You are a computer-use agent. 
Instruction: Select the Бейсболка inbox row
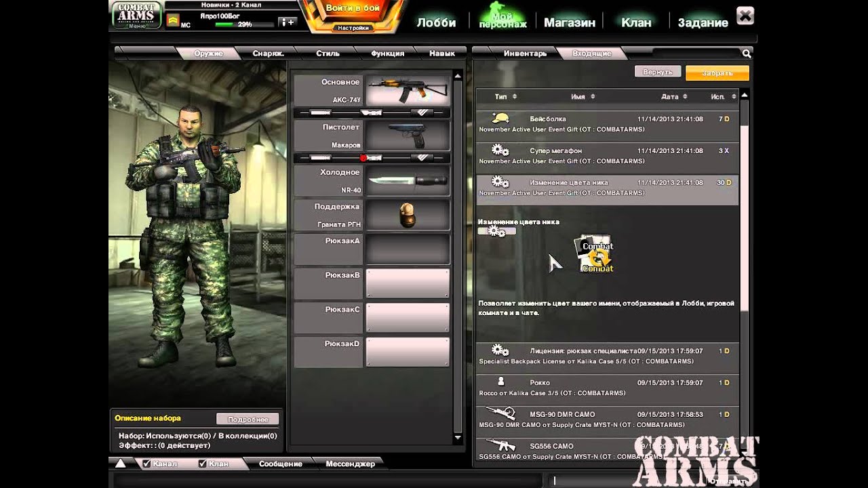608,123
